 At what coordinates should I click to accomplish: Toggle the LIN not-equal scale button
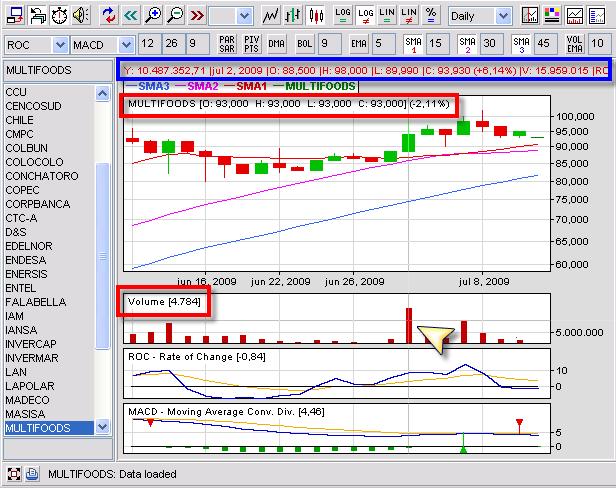409,15
